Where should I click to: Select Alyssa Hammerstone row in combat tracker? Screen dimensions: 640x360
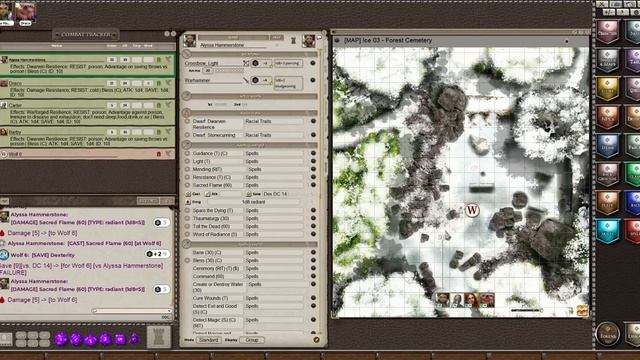click(87, 65)
